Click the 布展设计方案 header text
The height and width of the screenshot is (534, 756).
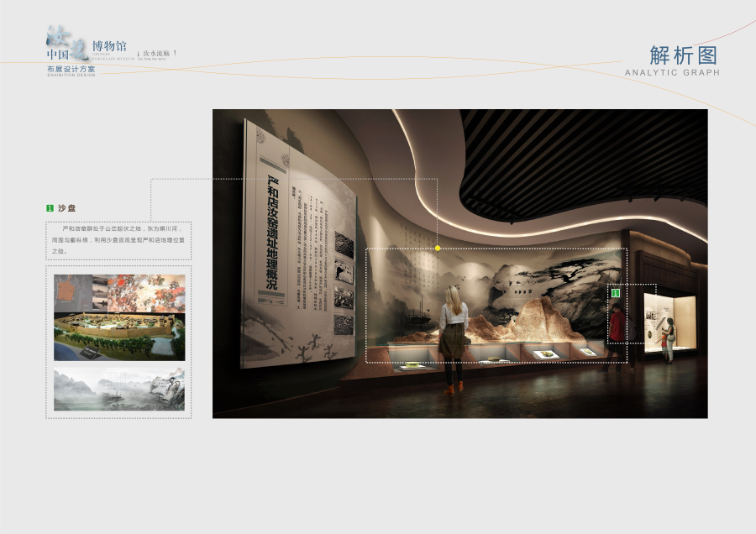coord(71,69)
